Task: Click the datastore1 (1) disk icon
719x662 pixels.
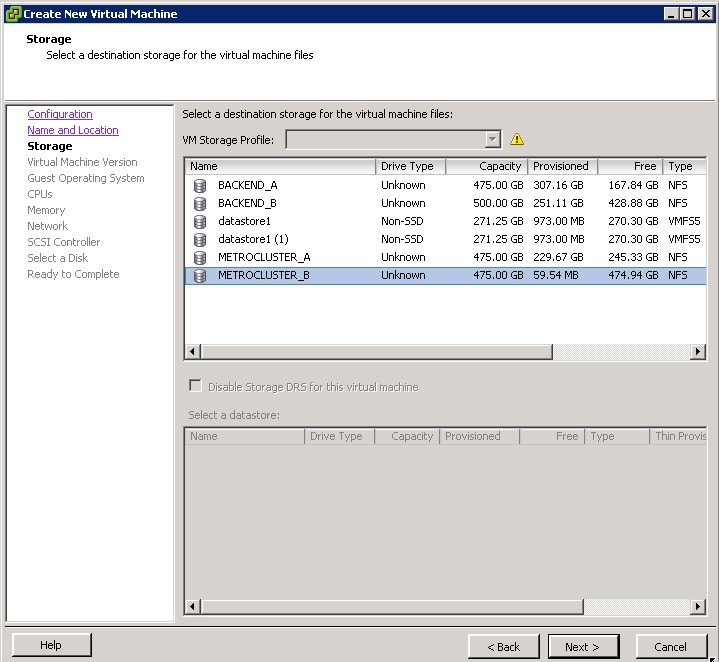Action: [199, 240]
